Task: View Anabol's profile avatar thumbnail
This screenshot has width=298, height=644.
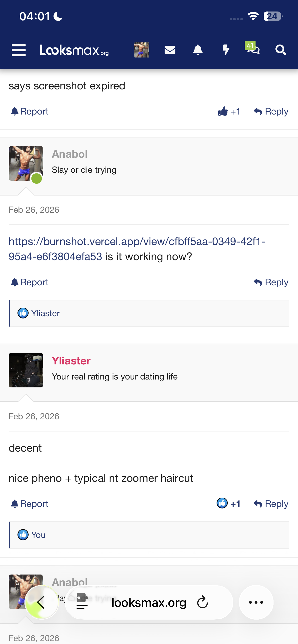Action: (26, 163)
